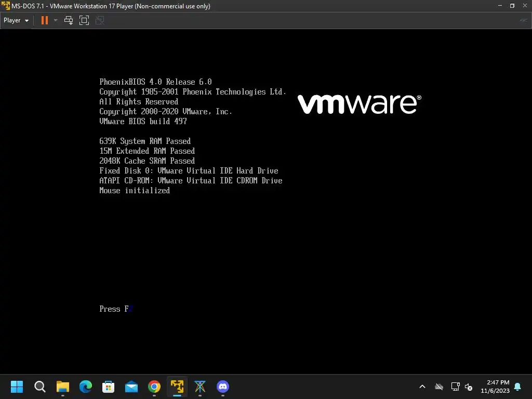Open the Player menu
Viewport: 532px width, 399px height.
click(x=16, y=20)
